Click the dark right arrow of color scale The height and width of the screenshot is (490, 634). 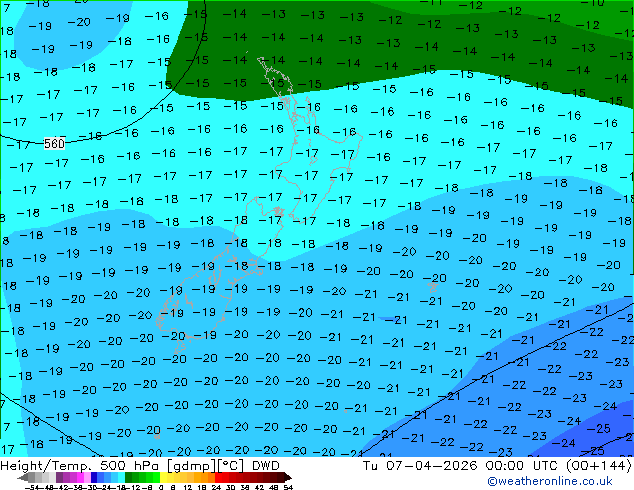click(x=288, y=477)
